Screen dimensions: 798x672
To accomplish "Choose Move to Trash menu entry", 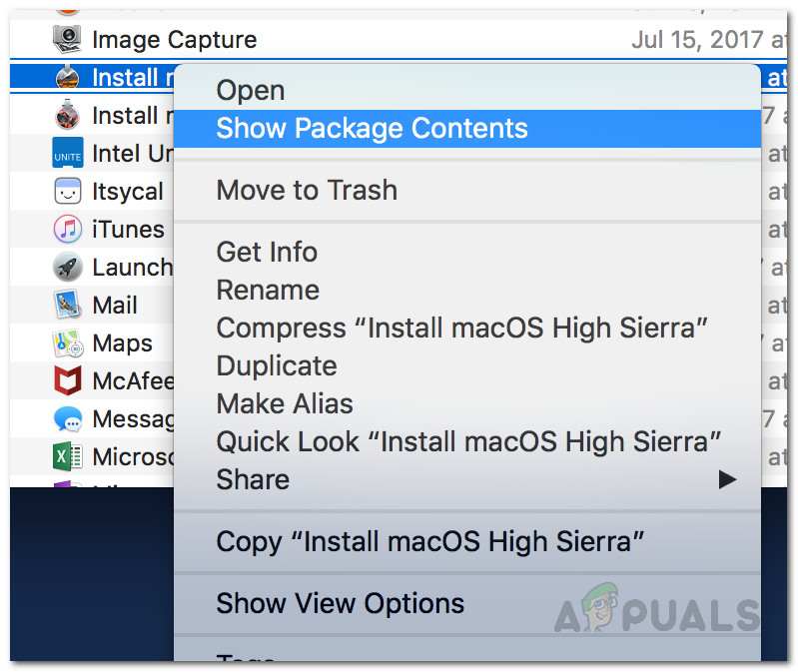I will tap(307, 191).
